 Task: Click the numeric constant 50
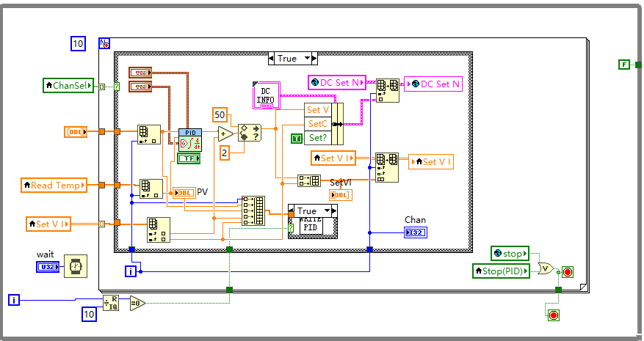tap(220, 114)
